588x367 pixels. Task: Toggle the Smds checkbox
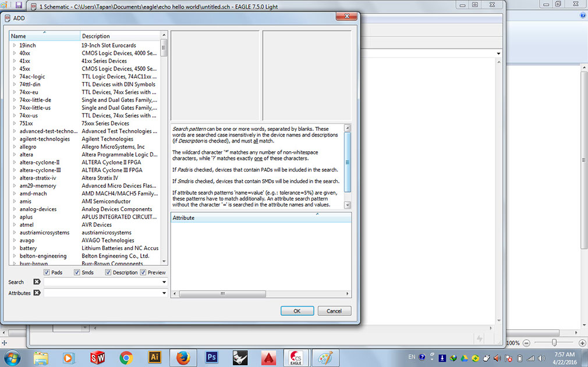click(x=77, y=272)
